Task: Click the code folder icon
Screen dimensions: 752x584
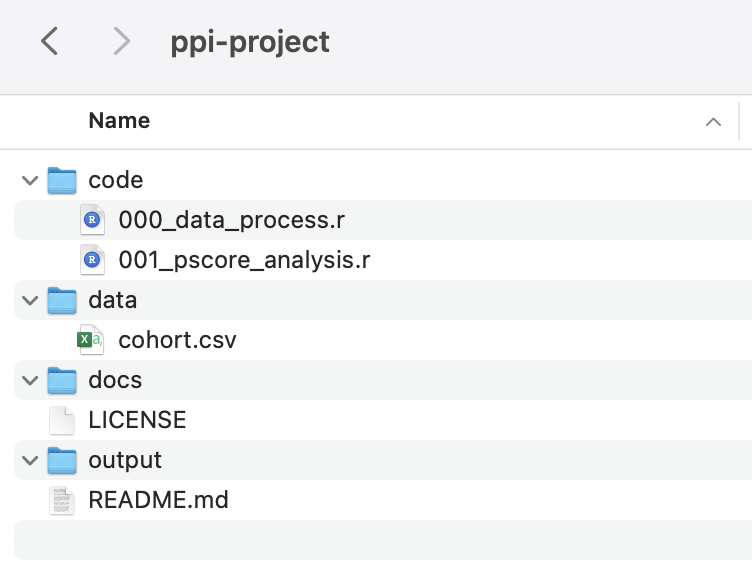Action: point(63,180)
